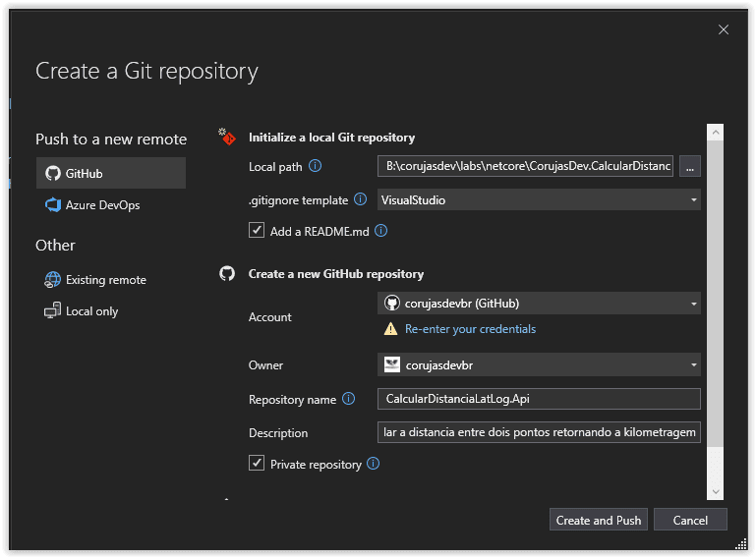Cancel the Git repository dialog
The image size is (756, 558).
point(690,520)
